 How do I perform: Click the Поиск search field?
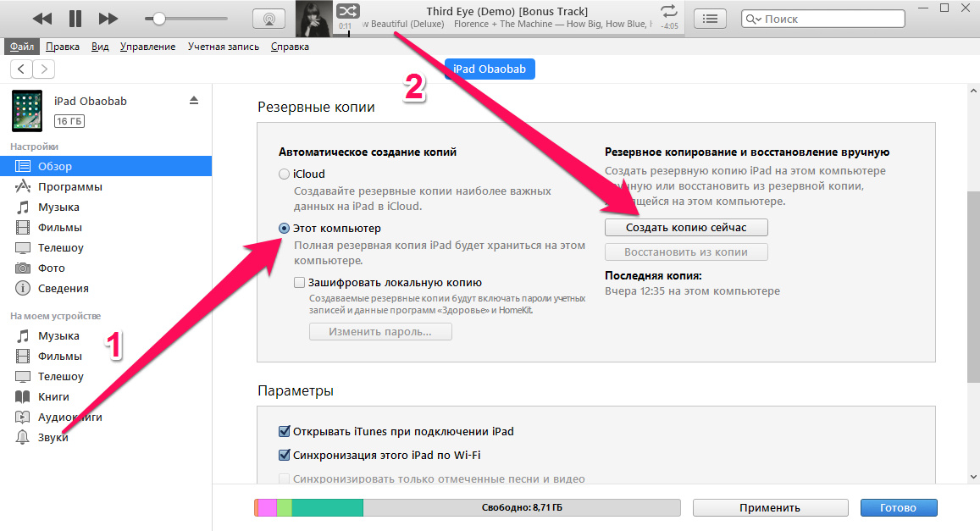(823, 19)
